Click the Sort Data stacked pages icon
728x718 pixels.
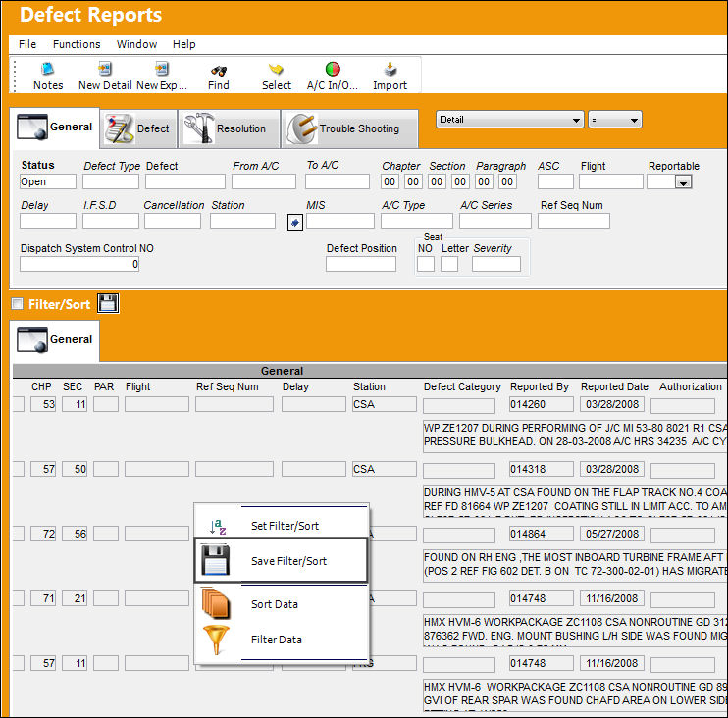[216, 603]
